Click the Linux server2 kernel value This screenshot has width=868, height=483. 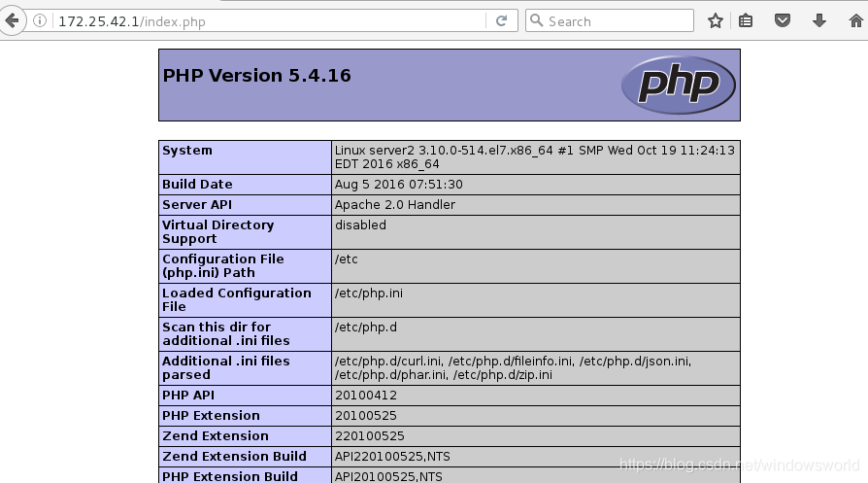[x=535, y=156]
